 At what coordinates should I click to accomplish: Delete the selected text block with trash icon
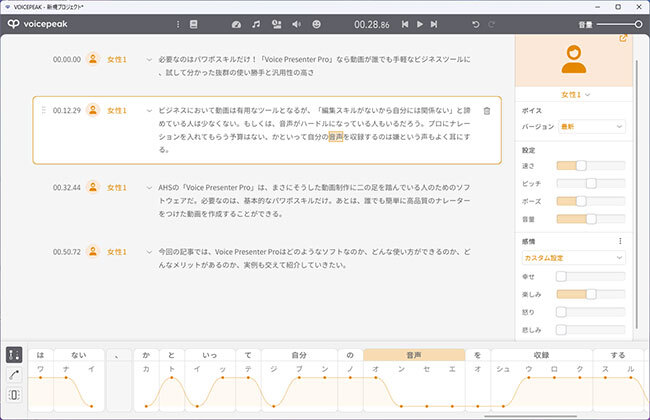tap(486, 111)
